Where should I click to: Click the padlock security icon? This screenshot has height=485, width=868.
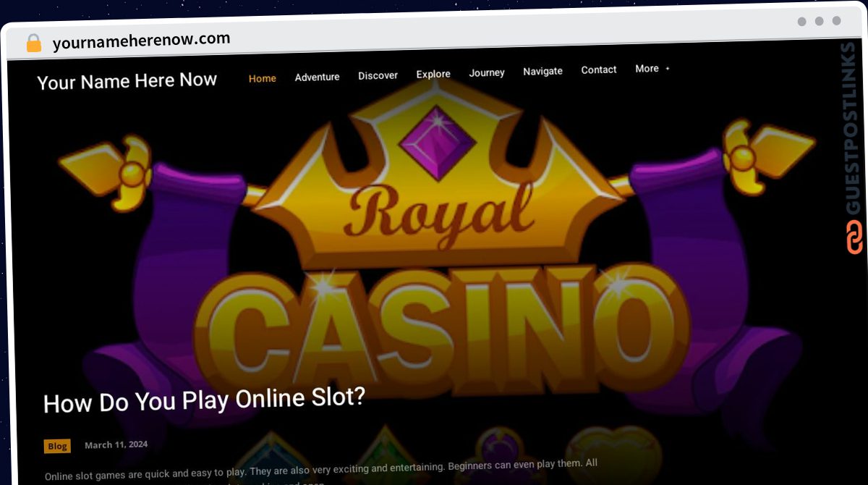[x=34, y=43]
